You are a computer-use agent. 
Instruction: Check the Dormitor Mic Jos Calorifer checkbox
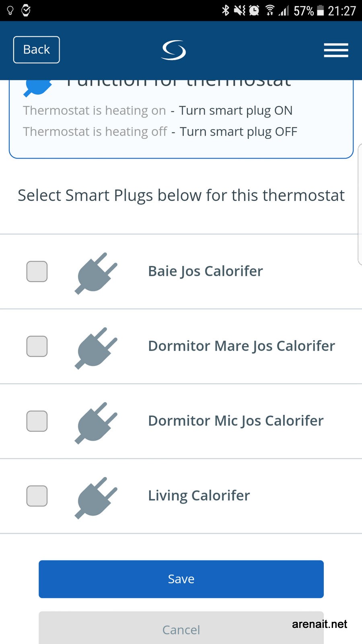coord(37,421)
